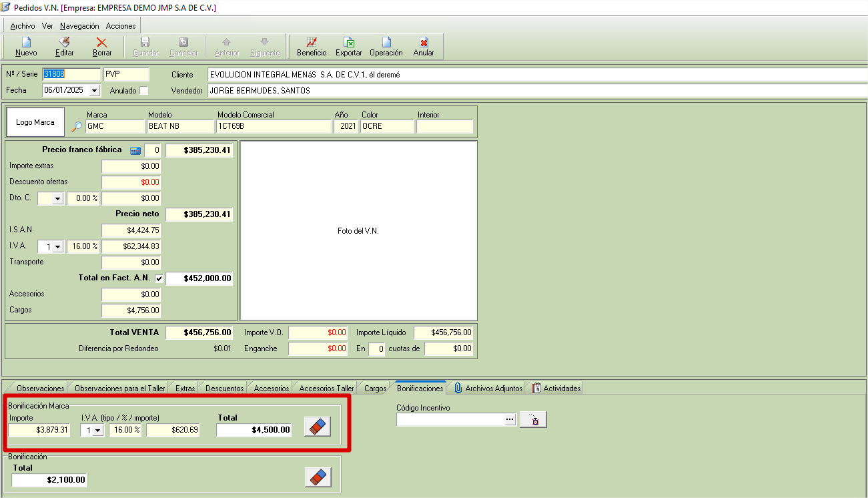Switch to the Accesorios tab
The width and height of the screenshot is (868, 498).
[x=272, y=388]
